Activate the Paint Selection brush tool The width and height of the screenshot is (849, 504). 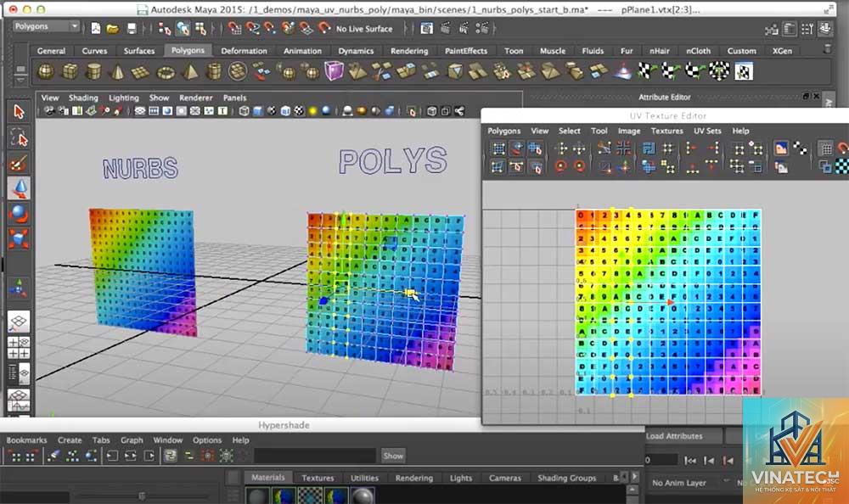[19, 163]
